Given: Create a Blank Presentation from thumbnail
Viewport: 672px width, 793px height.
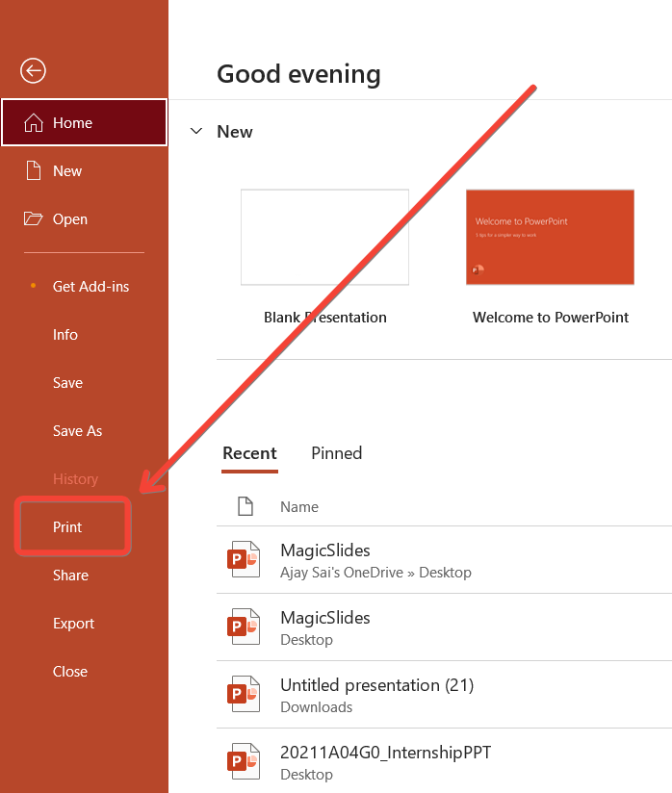Looking at the screenshot, I should click(324, 237).
